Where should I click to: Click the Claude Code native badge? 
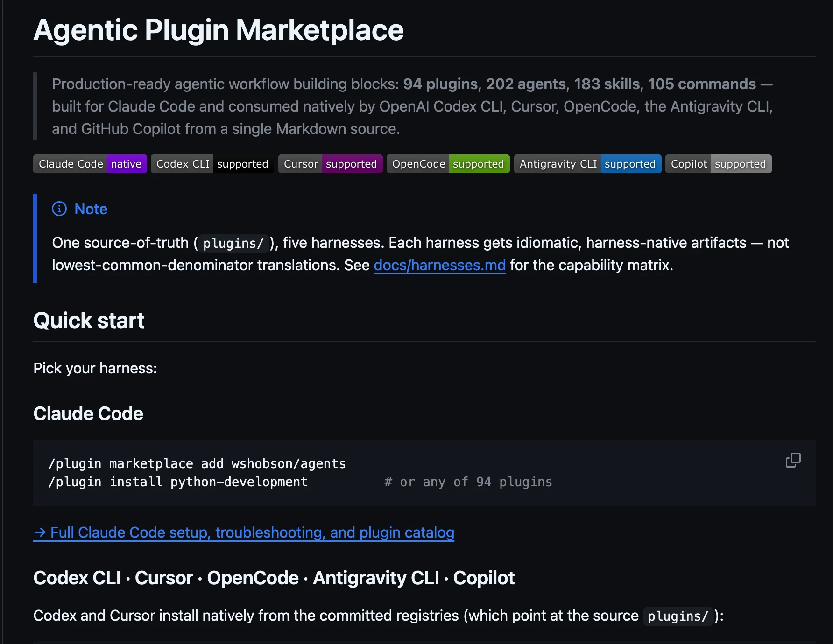90,164
